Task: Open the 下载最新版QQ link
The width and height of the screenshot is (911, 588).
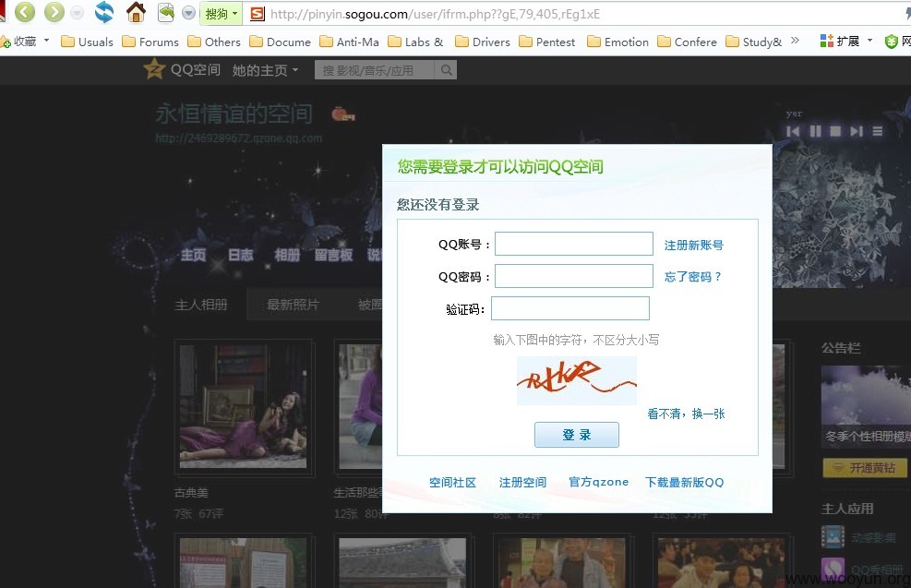Action: (685, 482)
